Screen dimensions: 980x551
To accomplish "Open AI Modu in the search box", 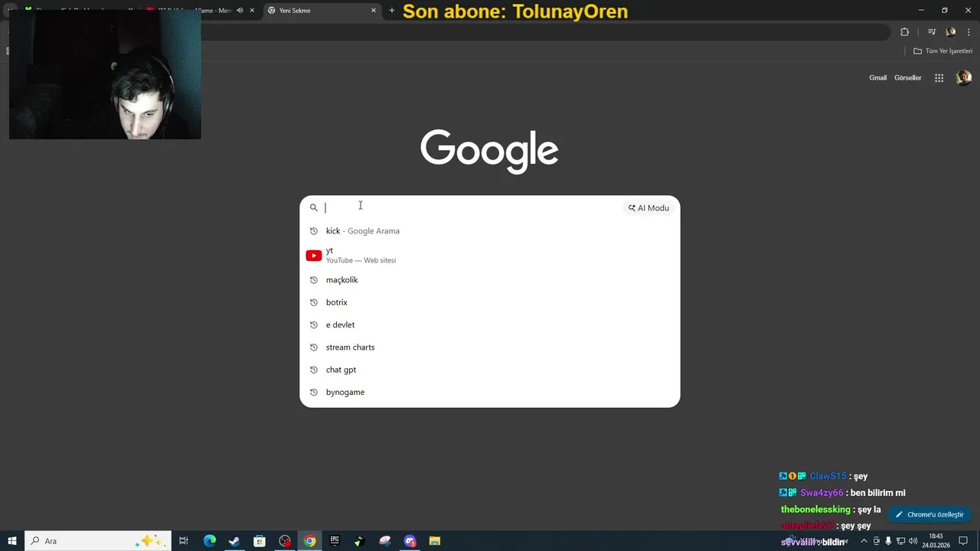I will 649,207.
